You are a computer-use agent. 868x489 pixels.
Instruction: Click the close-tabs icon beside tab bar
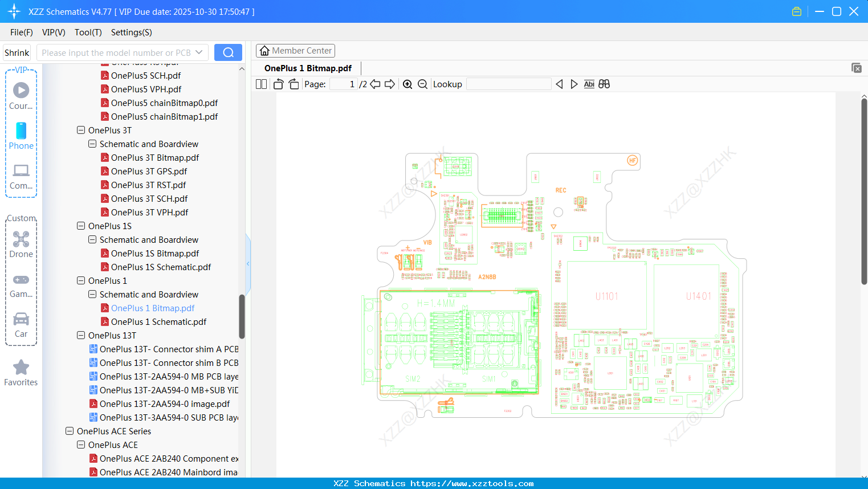coord(857,68)
